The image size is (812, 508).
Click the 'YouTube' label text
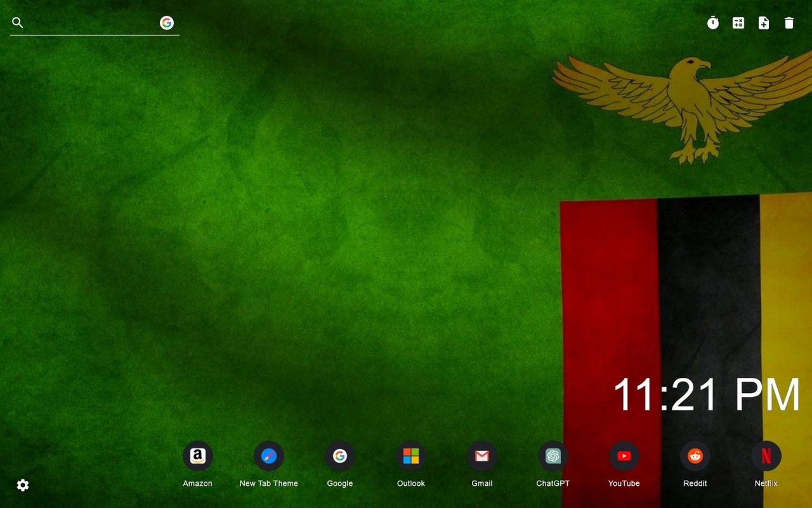click(x=624, y=483)
